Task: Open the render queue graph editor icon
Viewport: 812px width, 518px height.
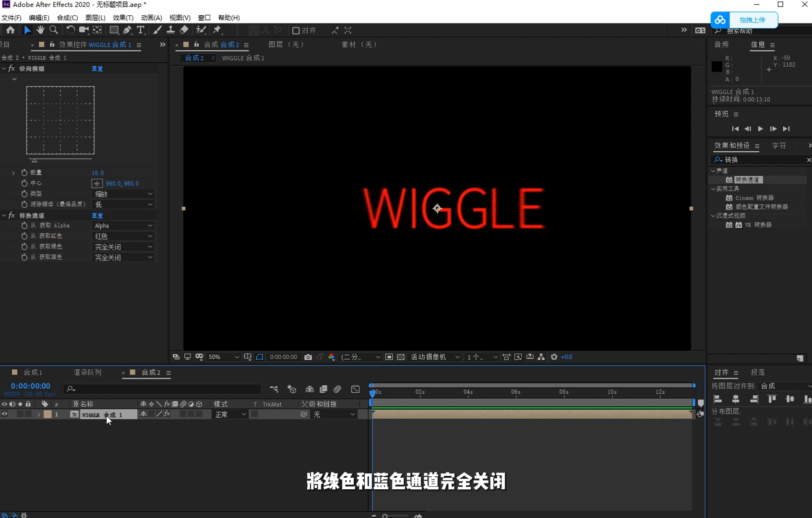Action: [356, 389]
